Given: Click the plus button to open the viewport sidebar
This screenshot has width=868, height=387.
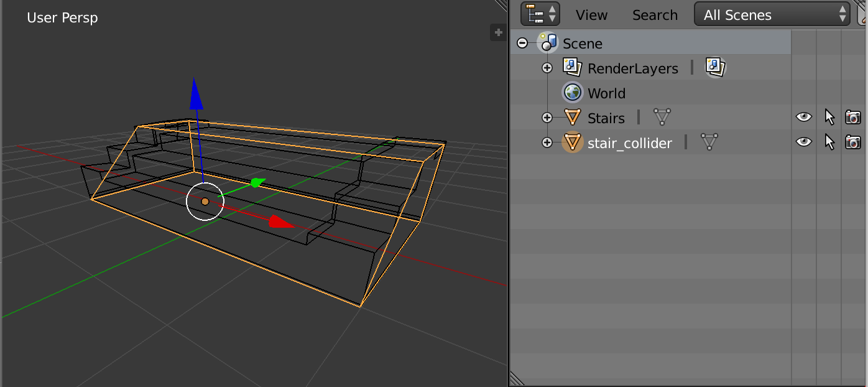Looking at the screenshot, I should (497, 32).
